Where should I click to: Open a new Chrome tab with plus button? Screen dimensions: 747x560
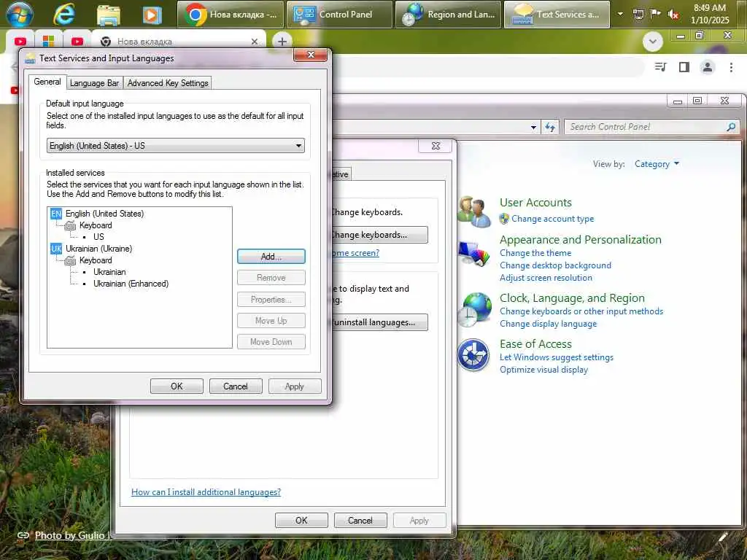pyautogui.click(x=282, y=42)
